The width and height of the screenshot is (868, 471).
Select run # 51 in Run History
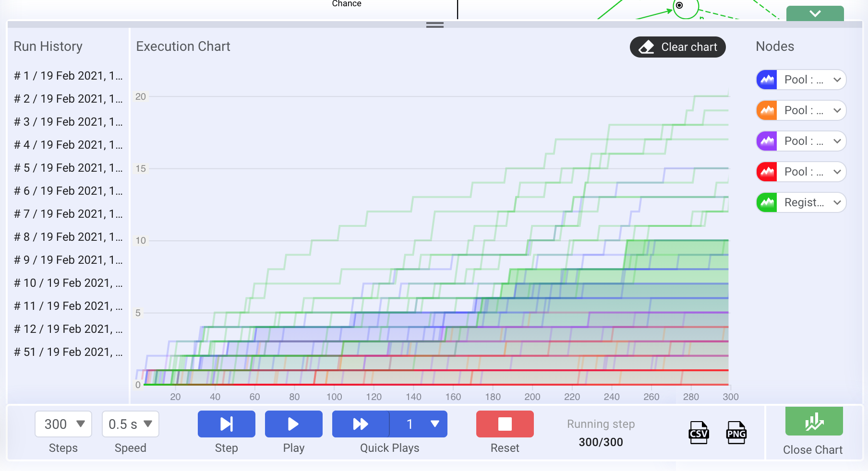pos(68,352)
